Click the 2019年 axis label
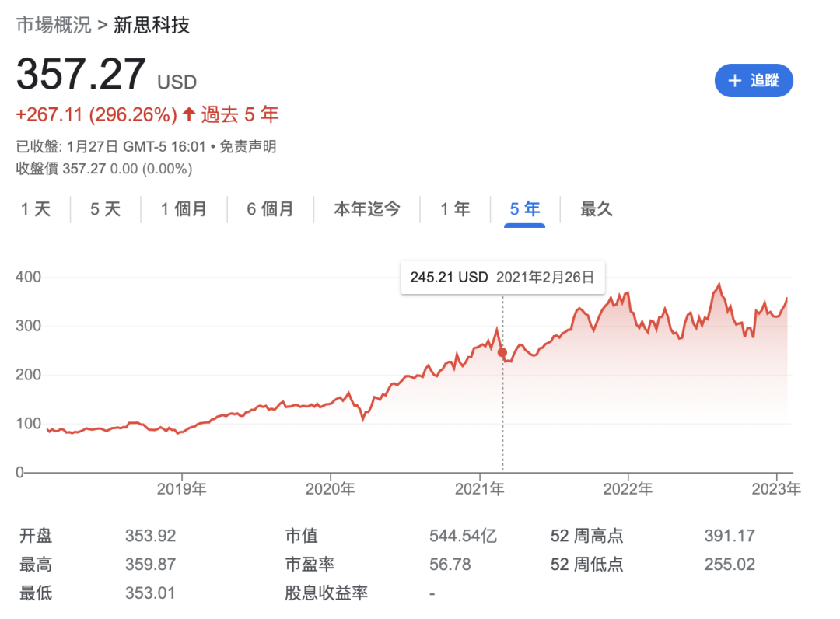The width and height of the screenshot is (840, 619). [181, 489]
